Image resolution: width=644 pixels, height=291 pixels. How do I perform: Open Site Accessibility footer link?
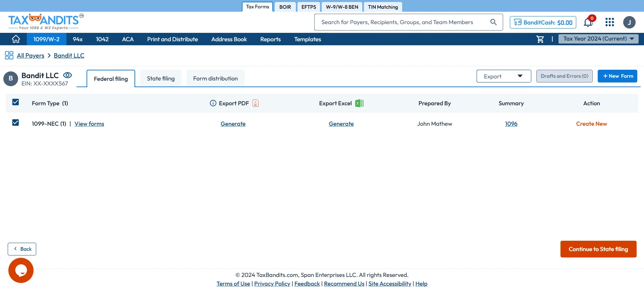click(390, 284)
